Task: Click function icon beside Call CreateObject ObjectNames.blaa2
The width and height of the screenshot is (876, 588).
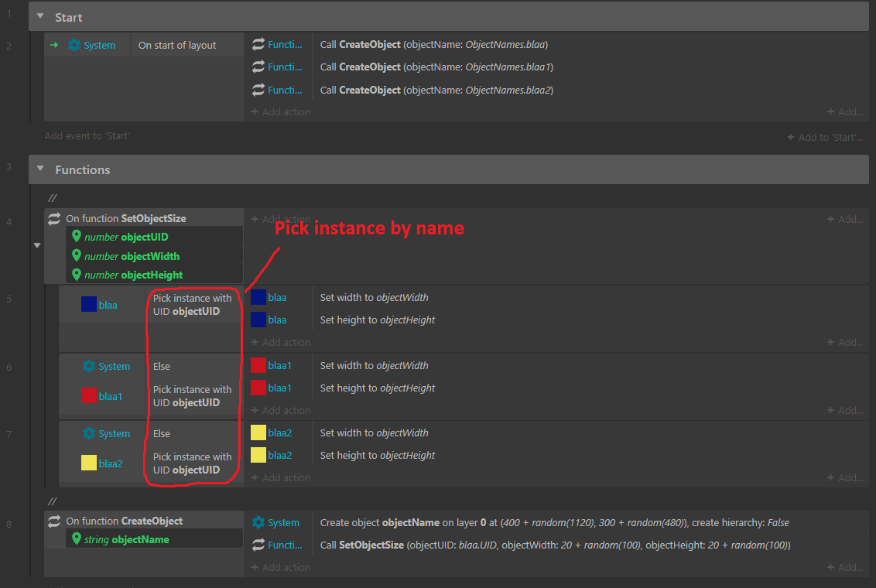Action: (258, 90)
